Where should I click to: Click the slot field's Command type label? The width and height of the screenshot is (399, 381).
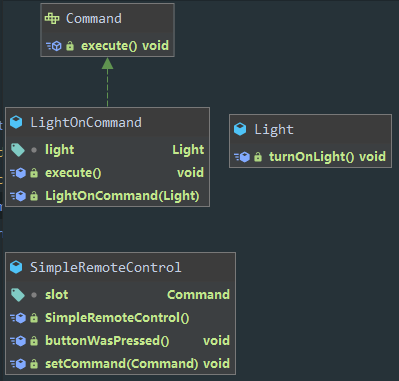[x=198, y=295]
